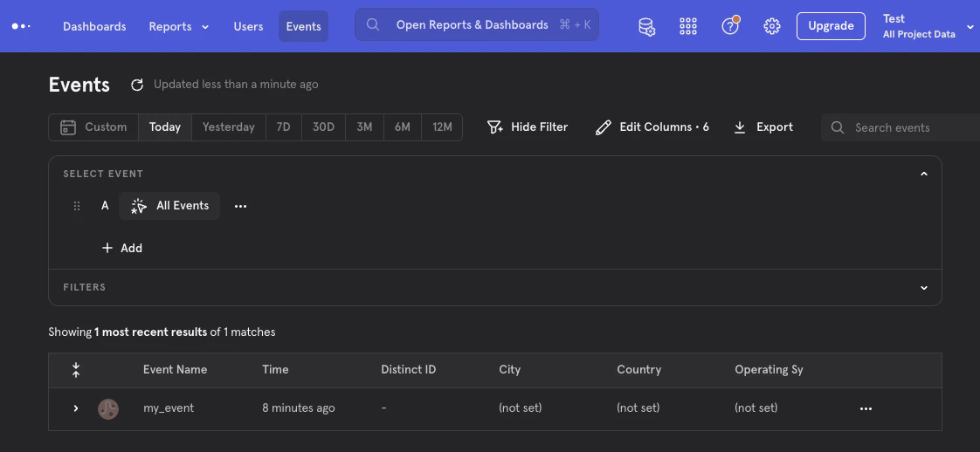Open Edit Columns editor
This screenshot has width=980, height=452.
652,127
